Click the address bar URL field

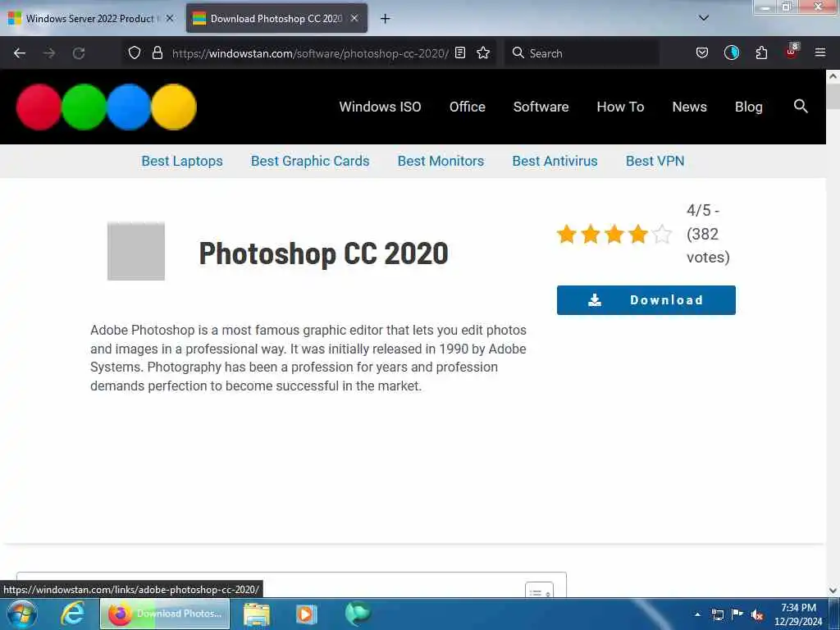coord(309,53)
